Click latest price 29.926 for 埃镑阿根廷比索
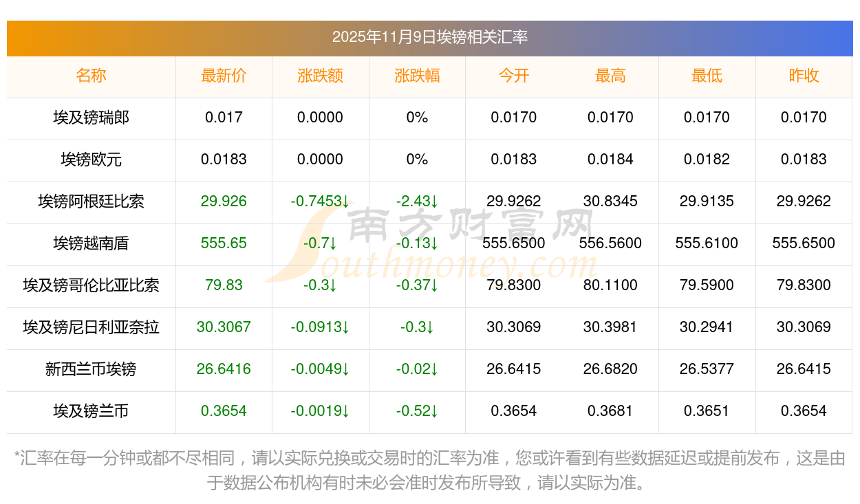The height and width of the screenshot is (504, 860). 224,201
